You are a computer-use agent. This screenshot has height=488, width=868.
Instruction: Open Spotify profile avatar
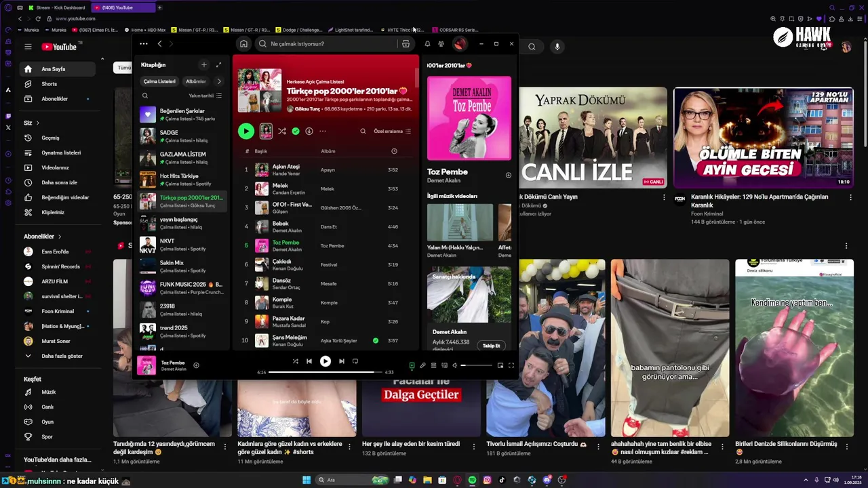coord(460,44)
